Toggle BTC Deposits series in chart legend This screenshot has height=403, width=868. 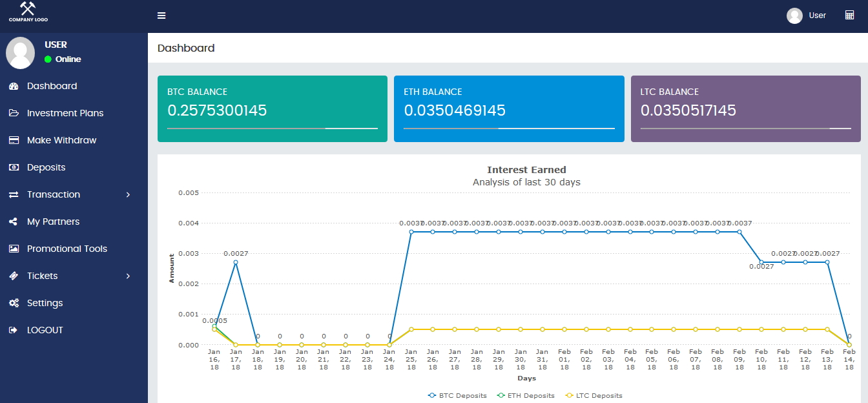click(457, 395)
